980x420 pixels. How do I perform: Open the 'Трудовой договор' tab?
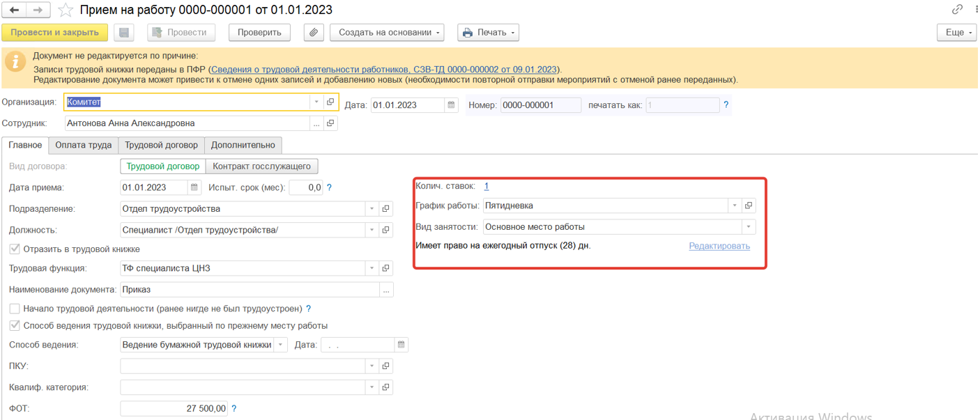[161, 145]
